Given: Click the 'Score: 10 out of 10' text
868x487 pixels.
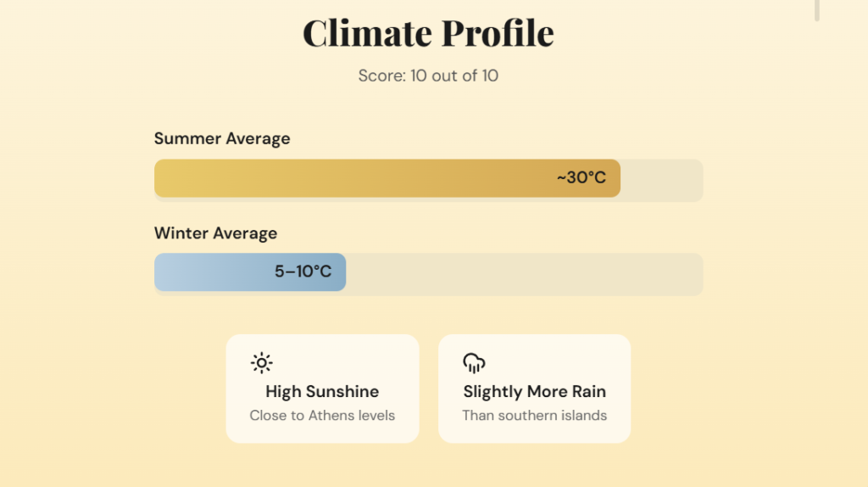Looking at the screenshot, I should click(x=428, y=76).
